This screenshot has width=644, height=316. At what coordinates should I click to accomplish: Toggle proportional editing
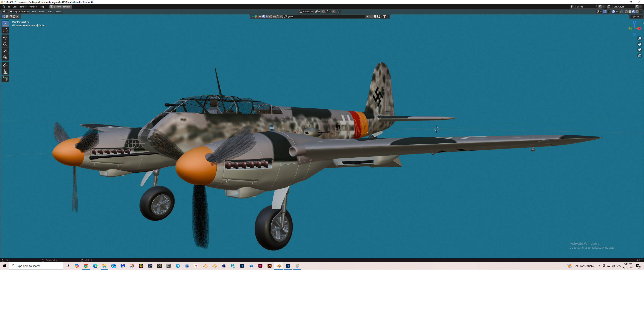[x=334, y=11]
